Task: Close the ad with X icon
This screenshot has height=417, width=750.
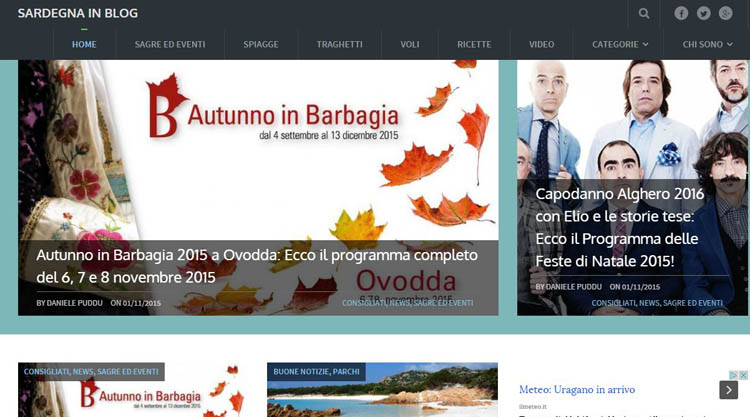Action: click(x=743, y=375)
